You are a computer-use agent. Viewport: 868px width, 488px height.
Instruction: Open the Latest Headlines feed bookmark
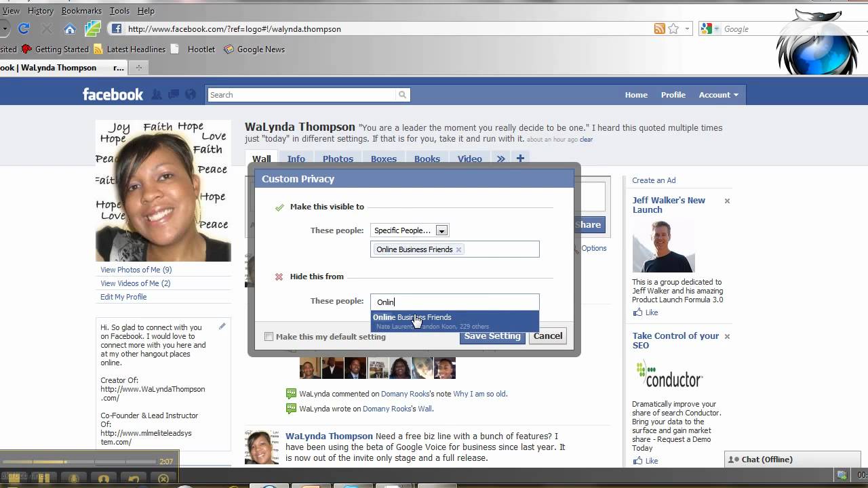130,49
